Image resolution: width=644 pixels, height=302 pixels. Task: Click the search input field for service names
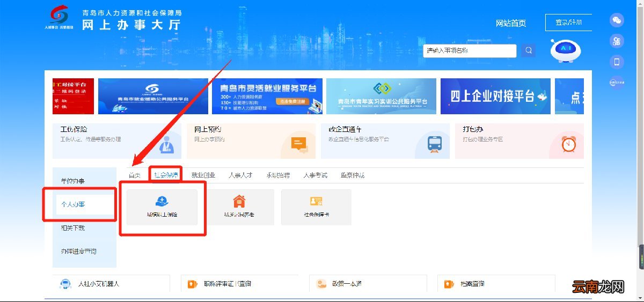point(470,50)
